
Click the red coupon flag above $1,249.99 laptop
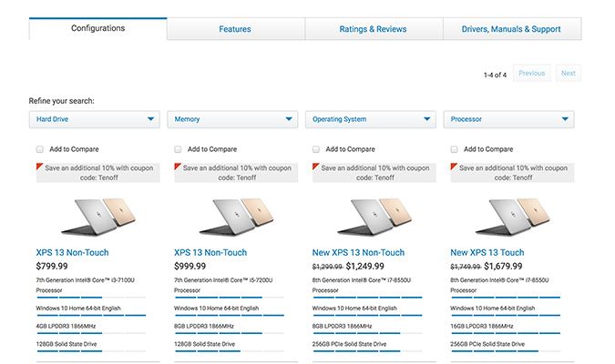pyautogui.click(x=315, y=167)
